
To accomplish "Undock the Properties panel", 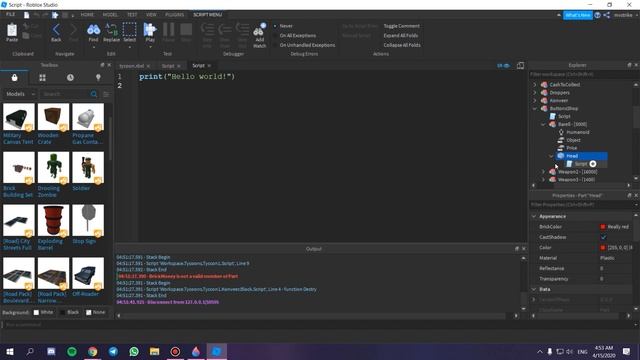I will [x=629, y=196].
